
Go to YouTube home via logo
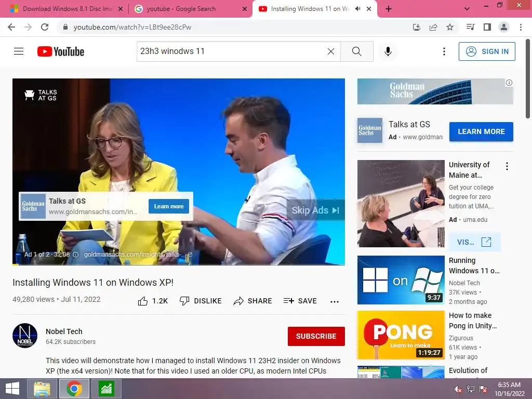coord(61,51)
